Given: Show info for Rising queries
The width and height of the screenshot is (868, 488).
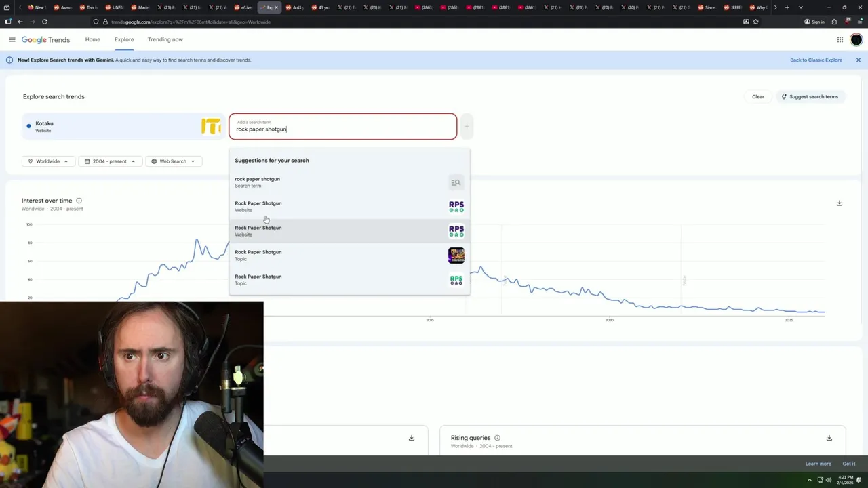Looking at the screenshot, I should [x=497, y=438].
